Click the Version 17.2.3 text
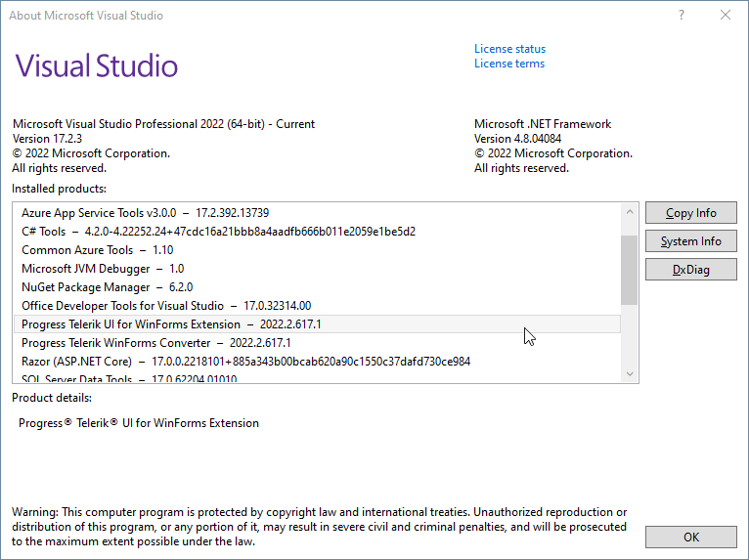Viewport: 749px width, 560px height. [47, 139]
